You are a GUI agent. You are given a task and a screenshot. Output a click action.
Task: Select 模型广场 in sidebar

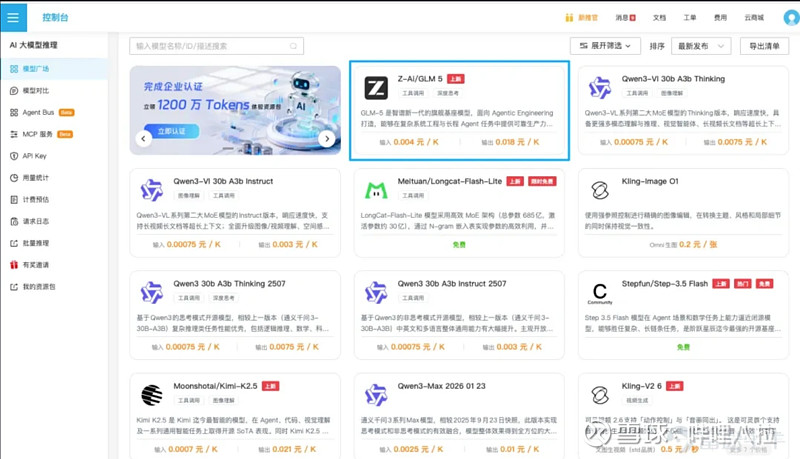point(54,69)
